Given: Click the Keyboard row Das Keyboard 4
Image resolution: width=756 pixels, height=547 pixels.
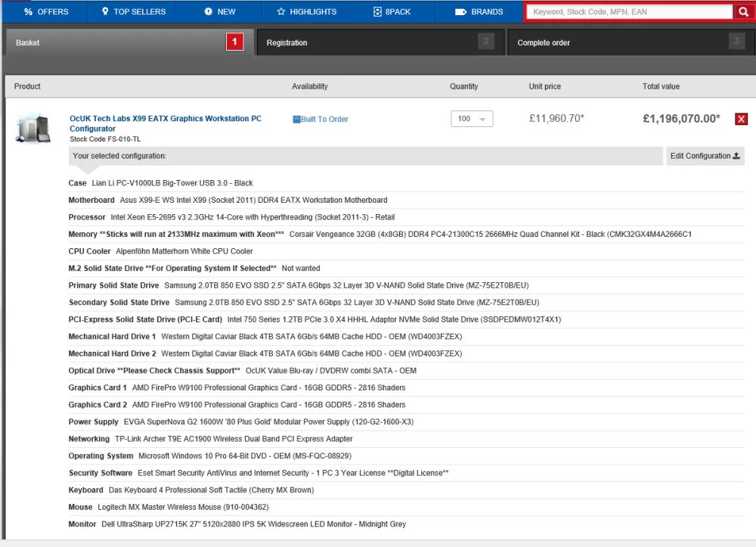Looking at the screenshot, I should [x=407, y=490].
